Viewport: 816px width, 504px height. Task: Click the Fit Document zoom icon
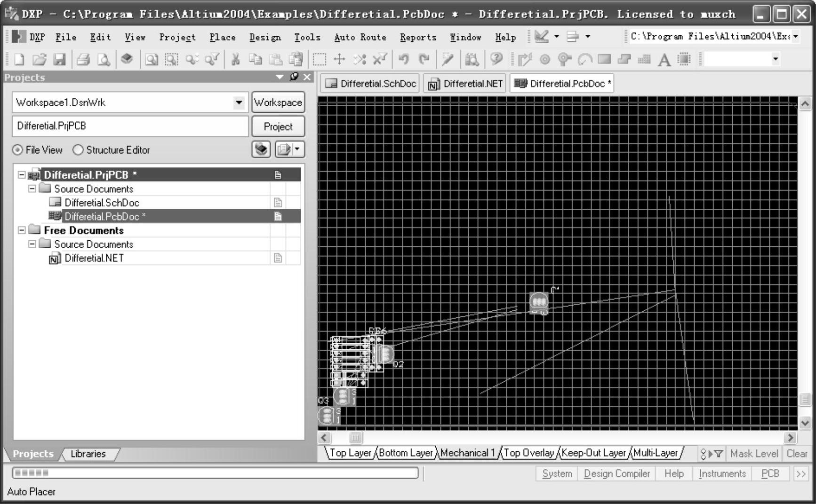151,59
